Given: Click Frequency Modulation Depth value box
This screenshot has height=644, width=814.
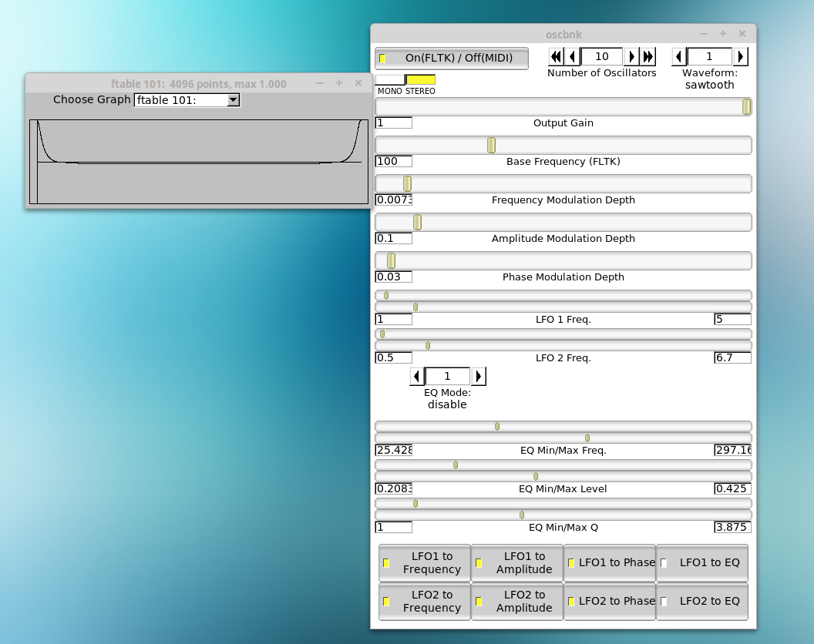Looking at the screenshot, I should (393, 200).
